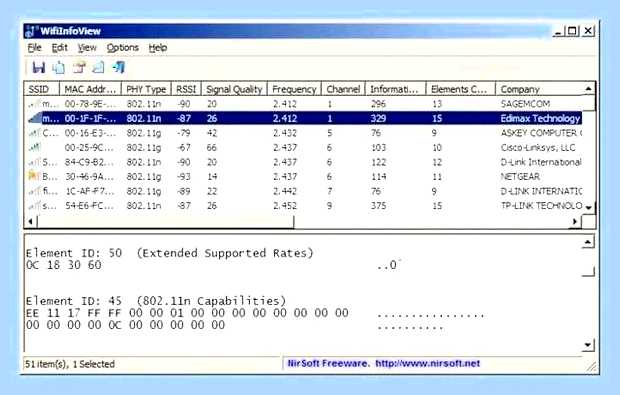Click up arrow of network list scrollbar
620x395 pixels.
pyautogui.click(x=588, y=89)
